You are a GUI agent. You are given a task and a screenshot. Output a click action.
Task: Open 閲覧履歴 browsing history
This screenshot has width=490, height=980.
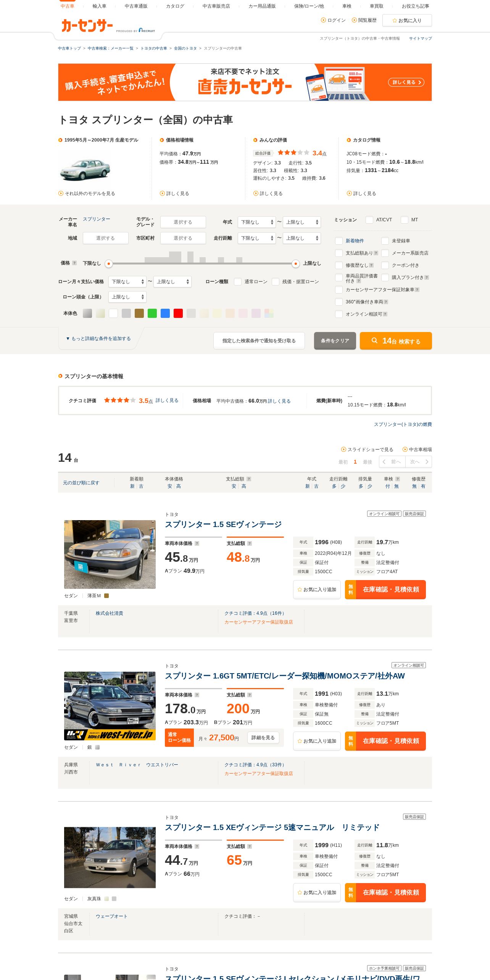point(364,20)
